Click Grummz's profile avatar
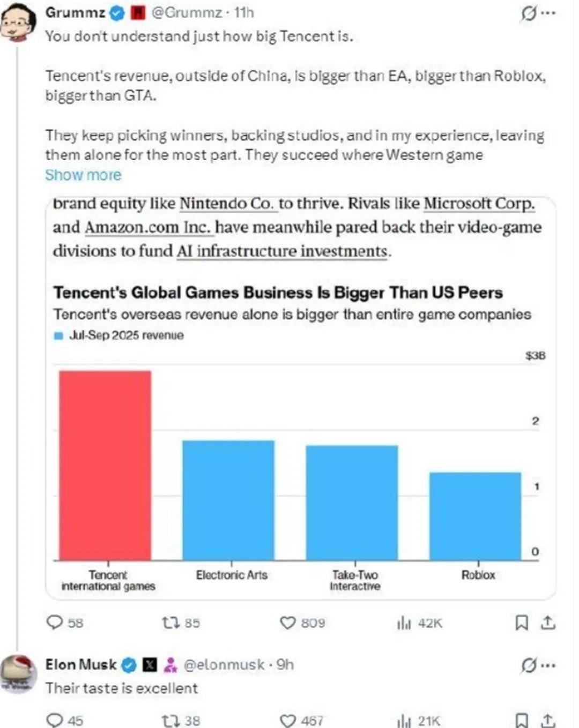Image resolution: width=579 pixels, height=728 pixels. (x=18, y=21)
